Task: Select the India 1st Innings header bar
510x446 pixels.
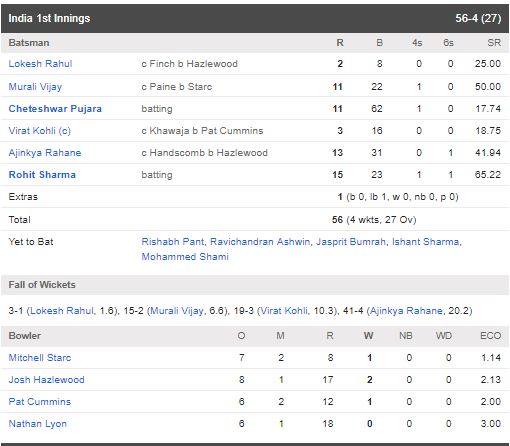Action: (x=255, y=18)
